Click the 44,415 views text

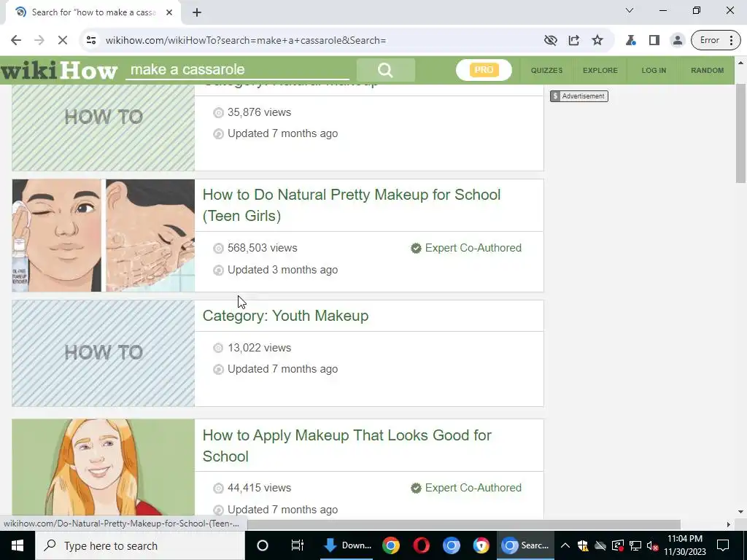pos(259,488)
